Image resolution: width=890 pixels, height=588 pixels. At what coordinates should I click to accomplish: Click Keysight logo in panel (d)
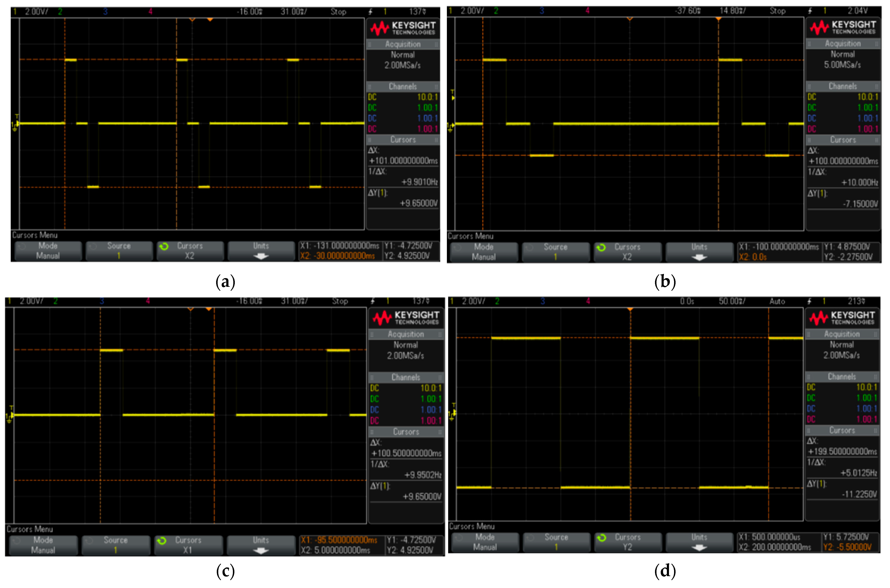point(842,318)
